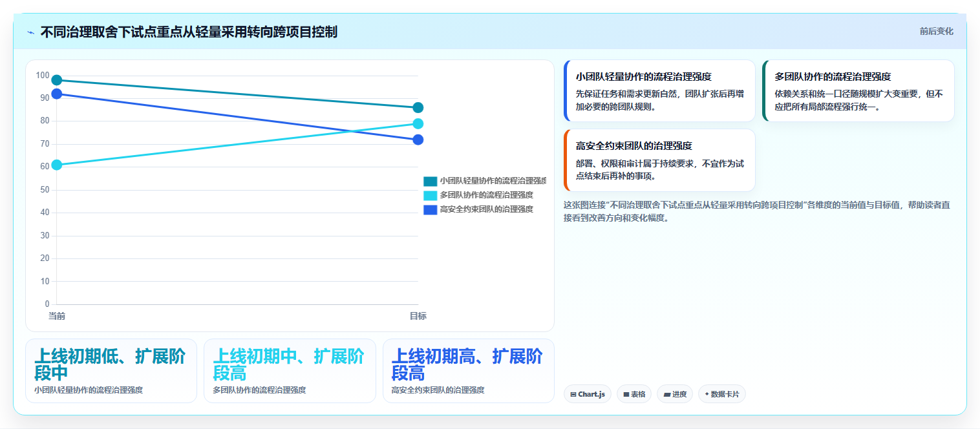Select the 多团队协作的流程治理强度 description card title

[833, 77]
